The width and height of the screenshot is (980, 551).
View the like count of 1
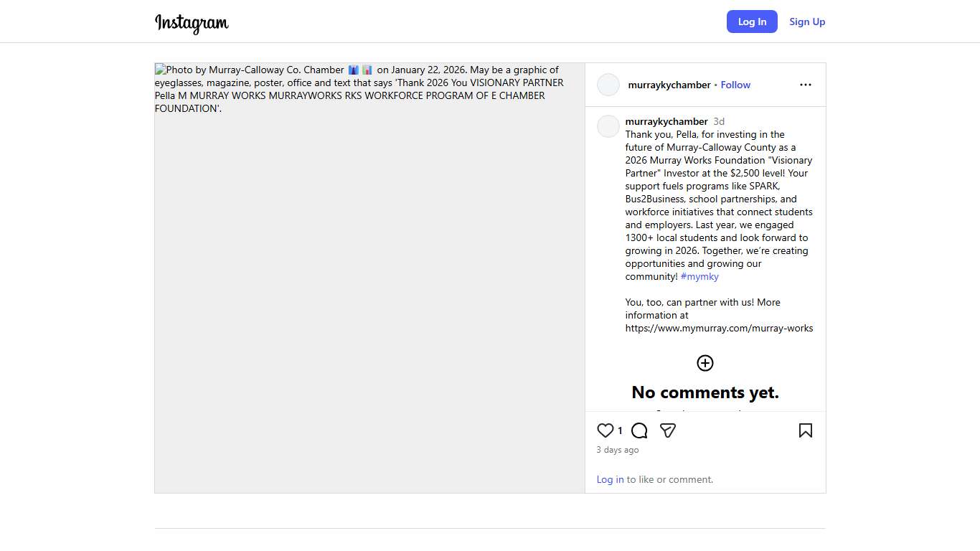(621, 431)
